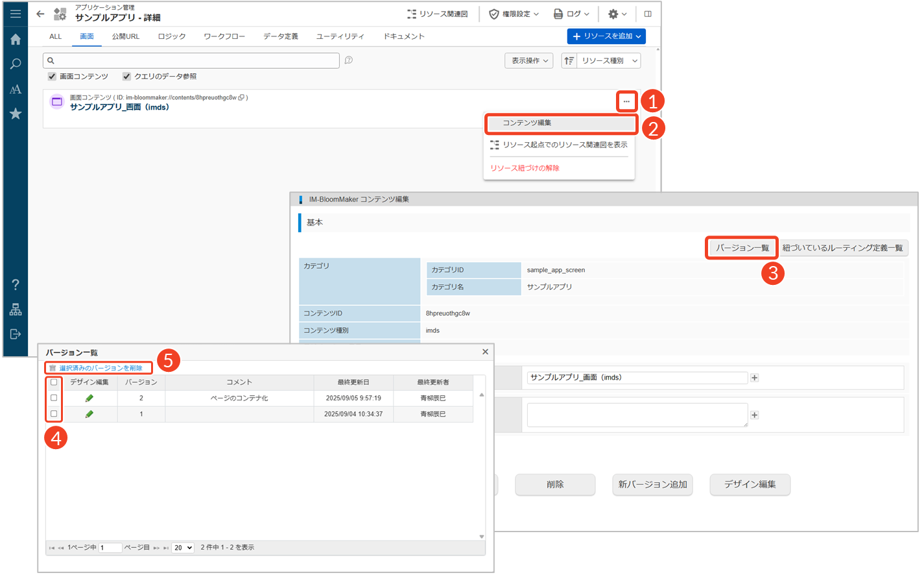
Task: Select the checkbox for version 1 row
Action: pos(54,414)
